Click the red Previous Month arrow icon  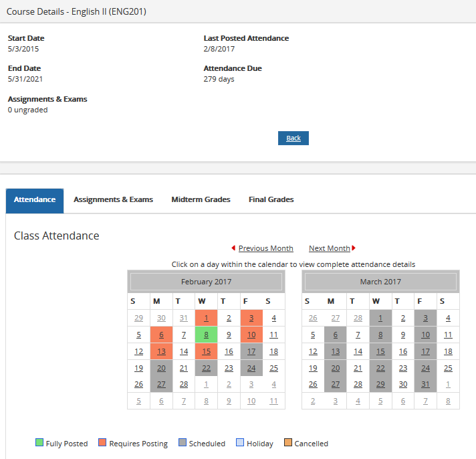[x=233, y=248]
